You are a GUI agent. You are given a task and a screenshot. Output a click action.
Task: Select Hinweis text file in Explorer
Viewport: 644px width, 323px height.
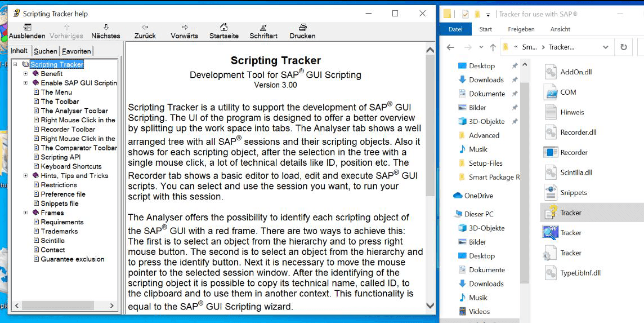(572, 112)
